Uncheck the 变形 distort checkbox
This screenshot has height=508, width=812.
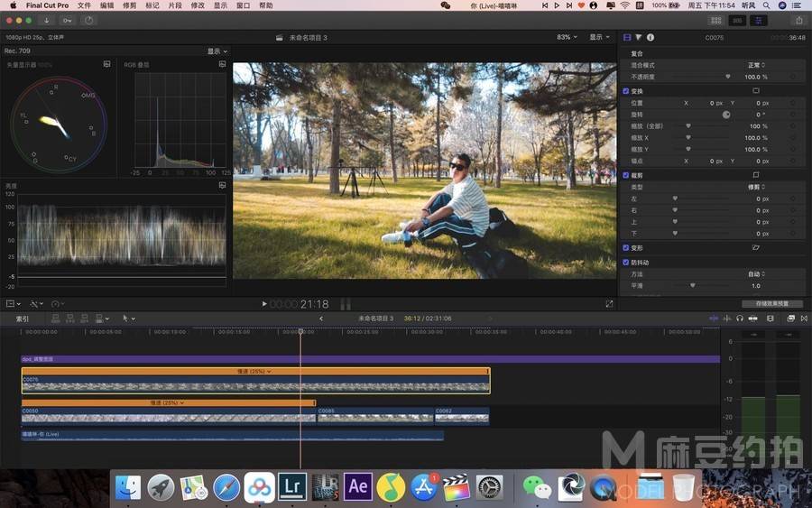click(x=625, y=248)
